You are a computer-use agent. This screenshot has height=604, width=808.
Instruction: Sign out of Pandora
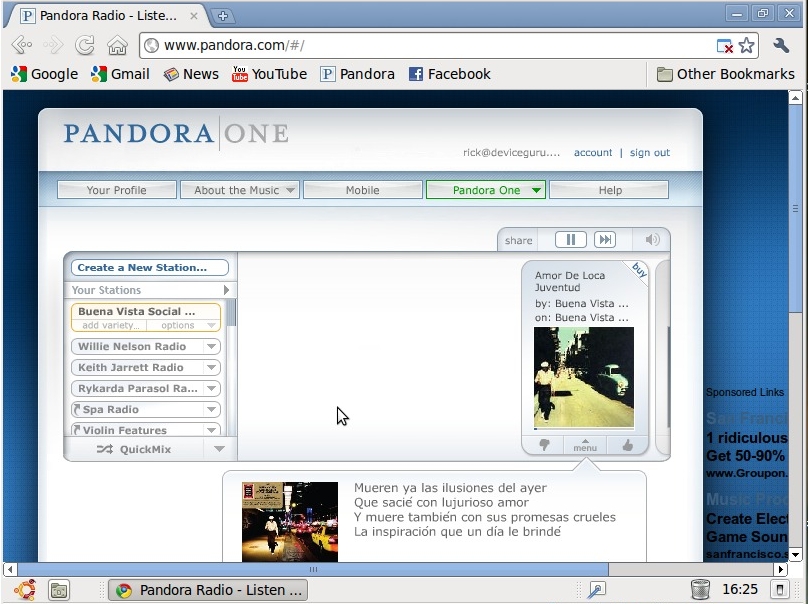click(650, 153)
